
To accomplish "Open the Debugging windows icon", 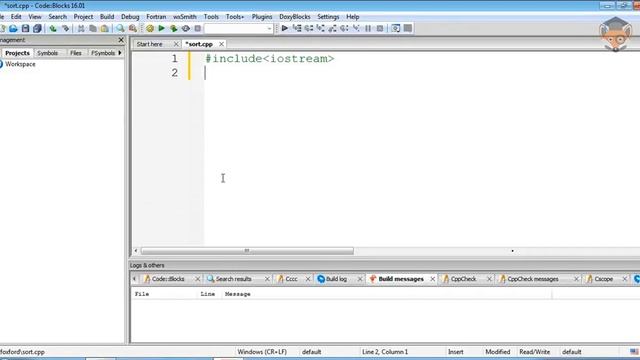I will (x=396, y=29).
